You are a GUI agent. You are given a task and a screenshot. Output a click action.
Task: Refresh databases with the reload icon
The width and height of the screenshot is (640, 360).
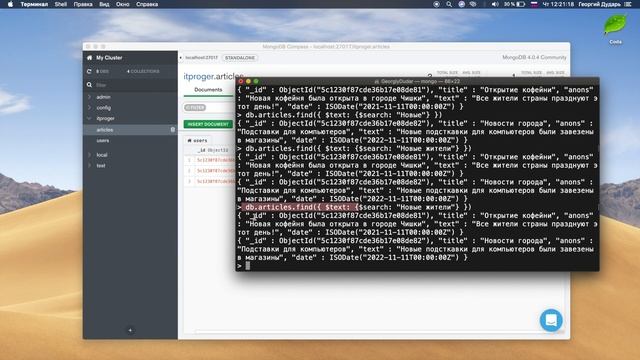(x=89, y=71)
